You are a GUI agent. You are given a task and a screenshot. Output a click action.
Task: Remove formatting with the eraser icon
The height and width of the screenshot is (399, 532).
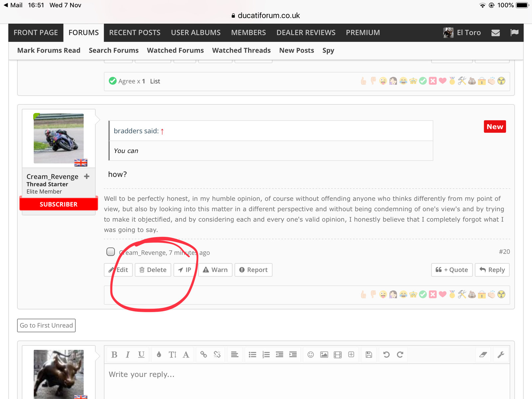click(x=483, y=354)
